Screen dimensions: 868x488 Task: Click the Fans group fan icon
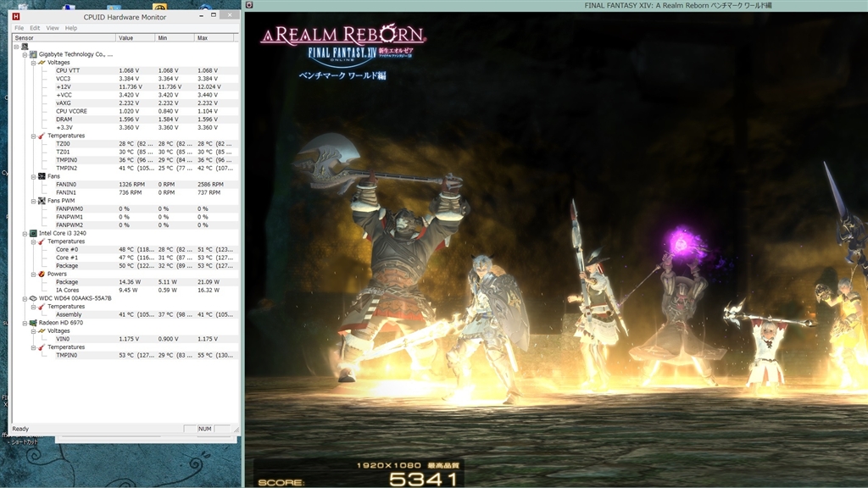pos(42,176)
